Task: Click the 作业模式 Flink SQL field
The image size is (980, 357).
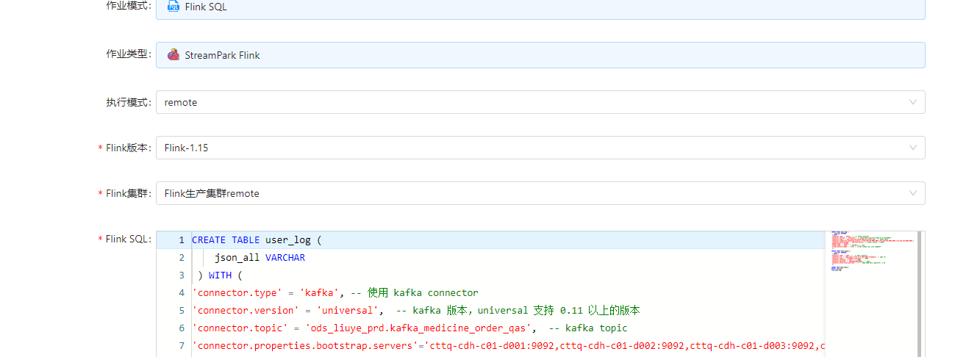Action: tap(540, 8)
